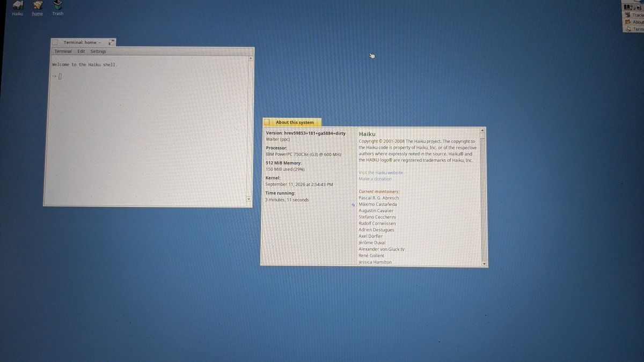
Task: Click maintainer Pascal R. G. Abresch
Action: pos(378,198)
